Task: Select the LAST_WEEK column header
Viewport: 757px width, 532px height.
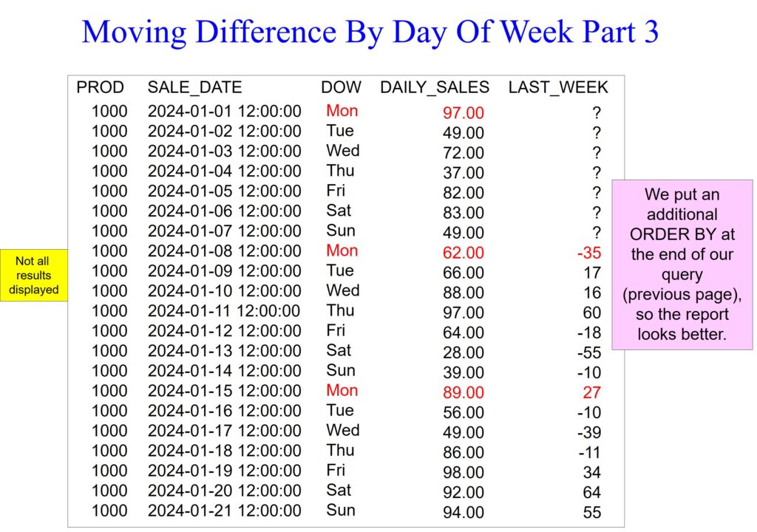Action: (558, 87)
